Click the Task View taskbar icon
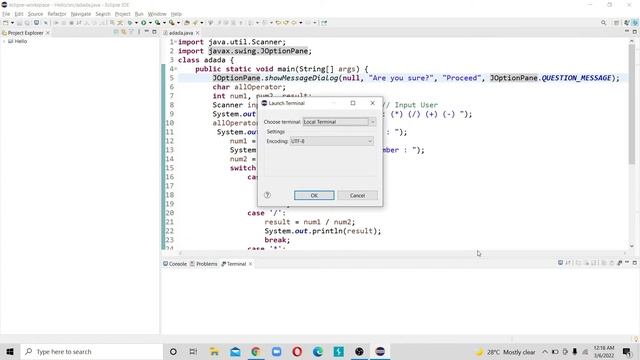 pos(193,351)
